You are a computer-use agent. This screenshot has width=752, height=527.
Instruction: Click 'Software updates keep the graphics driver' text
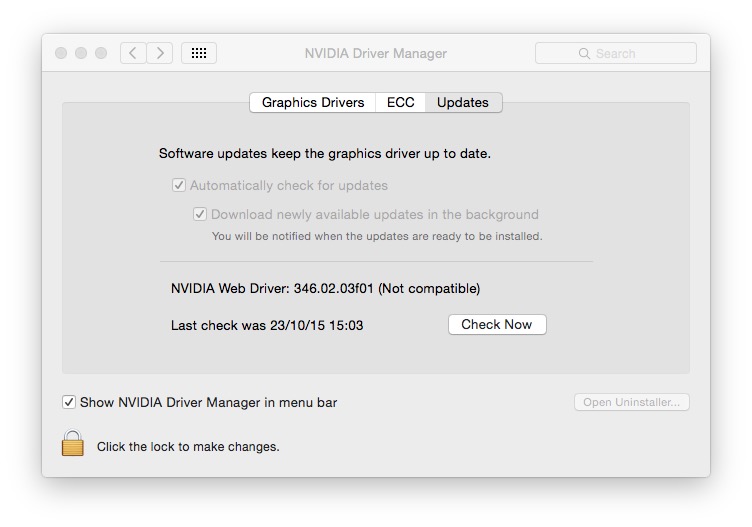coord(325,153)
